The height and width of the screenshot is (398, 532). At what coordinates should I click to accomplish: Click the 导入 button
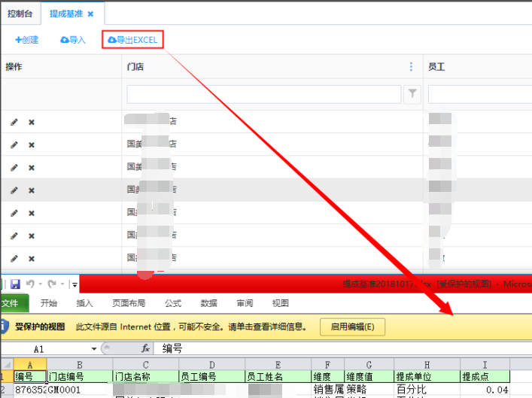click(73, 40)
